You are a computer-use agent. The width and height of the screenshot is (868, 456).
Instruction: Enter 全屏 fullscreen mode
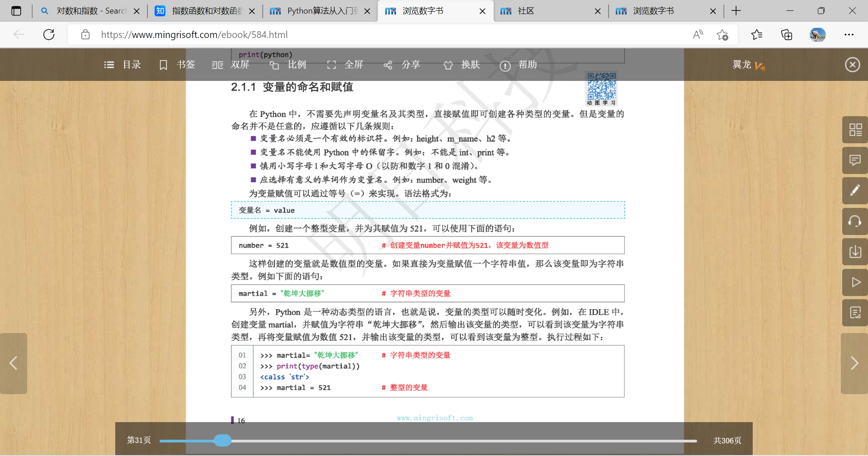point(345,65)
